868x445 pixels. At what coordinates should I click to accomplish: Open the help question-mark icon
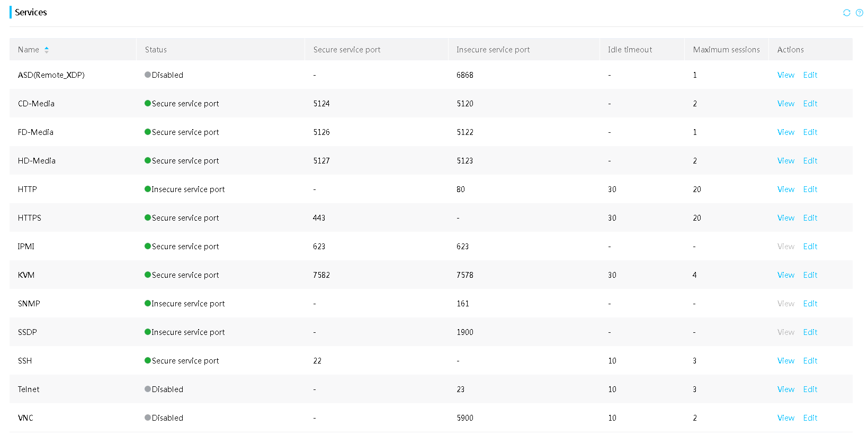[x=860, y=13]
